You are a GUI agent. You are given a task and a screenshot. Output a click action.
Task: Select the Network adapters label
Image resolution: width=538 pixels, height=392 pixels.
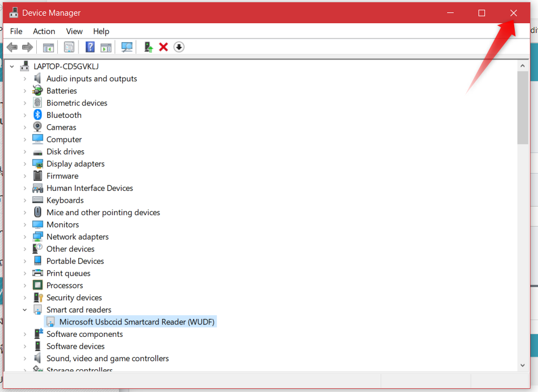[77, 237]
